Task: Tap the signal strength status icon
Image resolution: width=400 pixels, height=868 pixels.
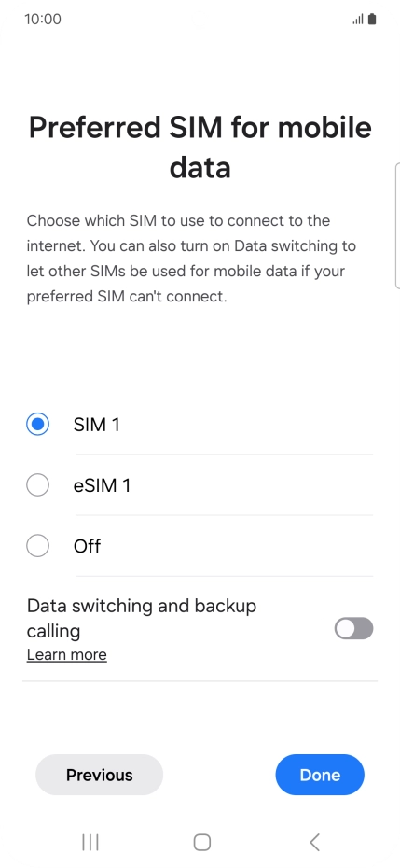Action: point(358,20)
